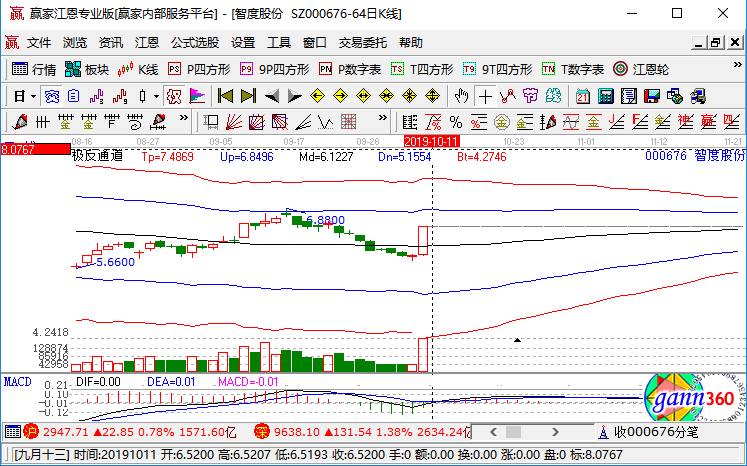Image resolution: width=747 pixels, height=466 pixels.
Task: Click the network globe computers icon
Action: (x=675, y=96)
